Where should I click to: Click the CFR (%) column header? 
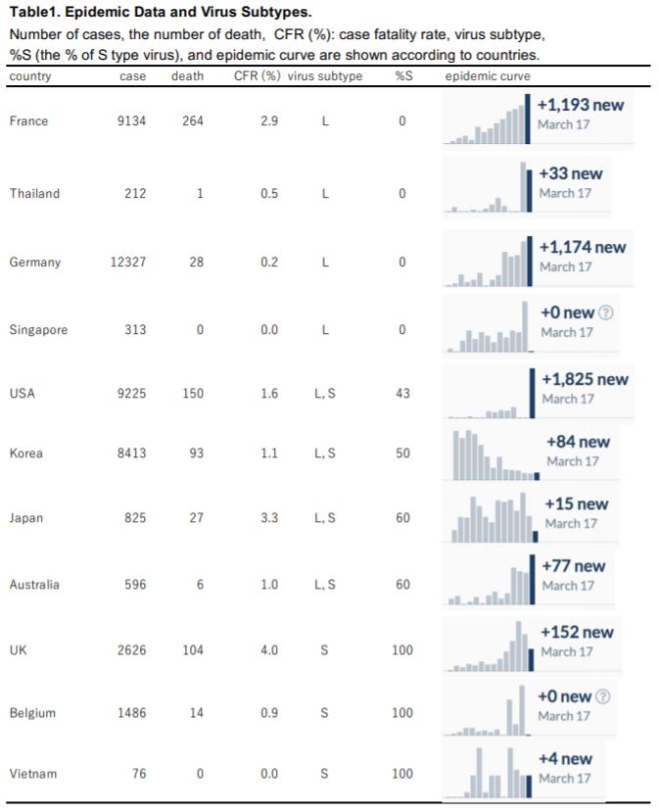point(258,76)
